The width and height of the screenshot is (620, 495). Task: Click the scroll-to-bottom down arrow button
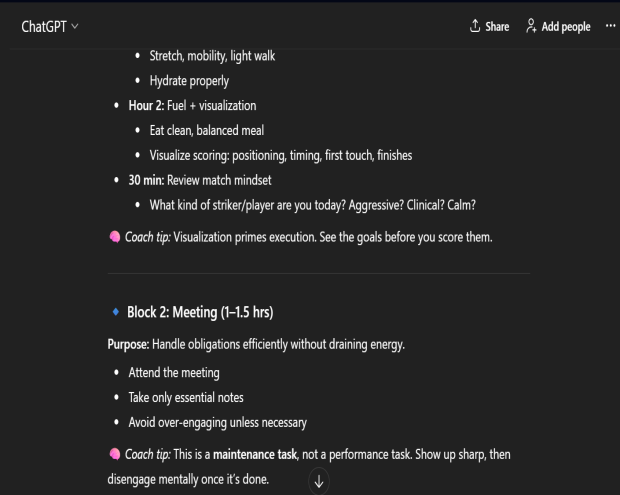pyautogui.click(x=319, y=481)
